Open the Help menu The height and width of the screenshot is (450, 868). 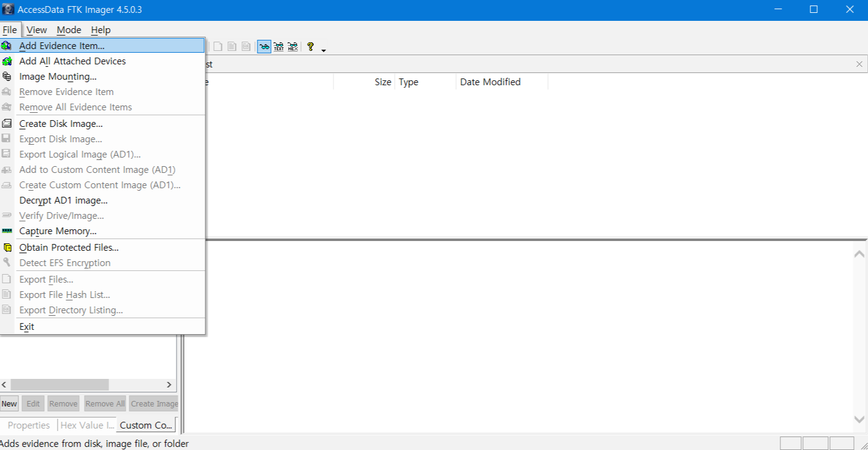click(101, 29)
